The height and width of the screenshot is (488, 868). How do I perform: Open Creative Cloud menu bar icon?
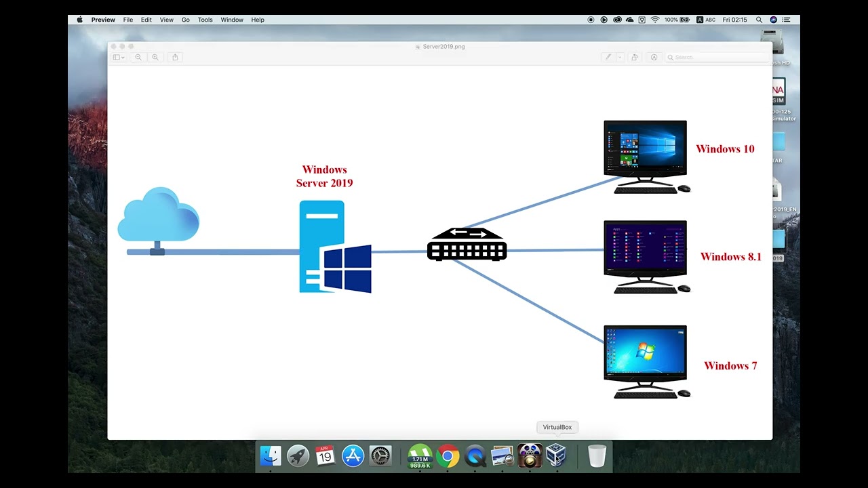pos(617,20)
